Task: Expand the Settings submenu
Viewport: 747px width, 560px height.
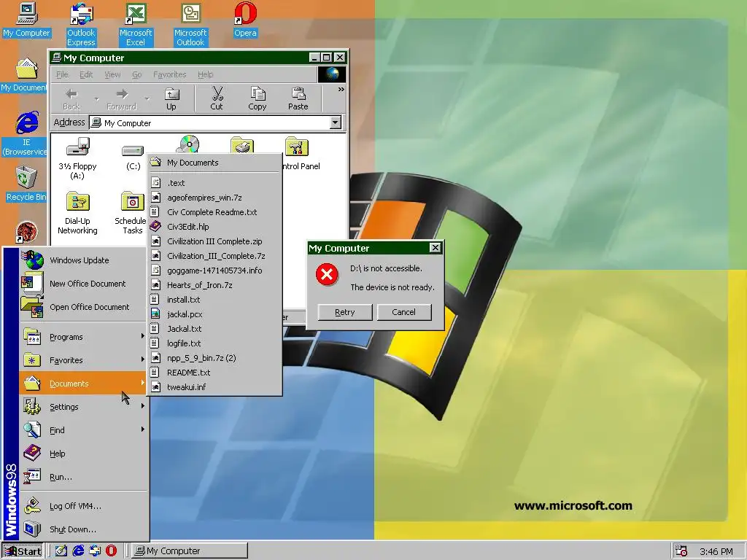Action: (83, 407)
